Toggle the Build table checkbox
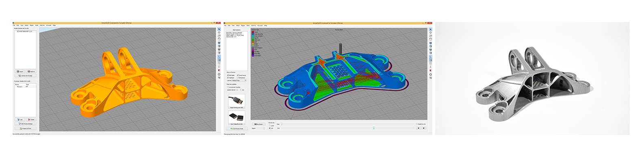 (228, 75)
